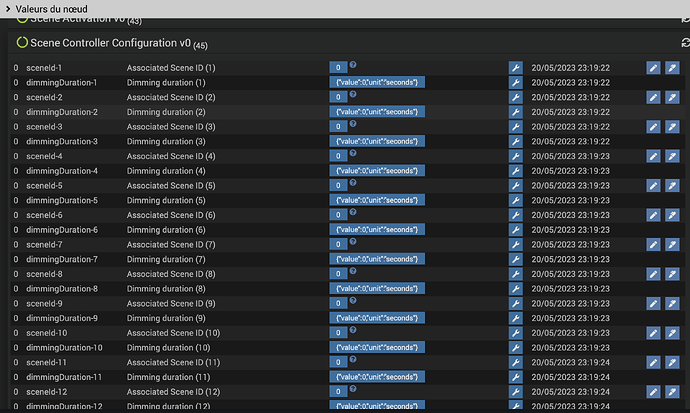Click the dropper icon on the sceneId-10 row

(672, 333)
